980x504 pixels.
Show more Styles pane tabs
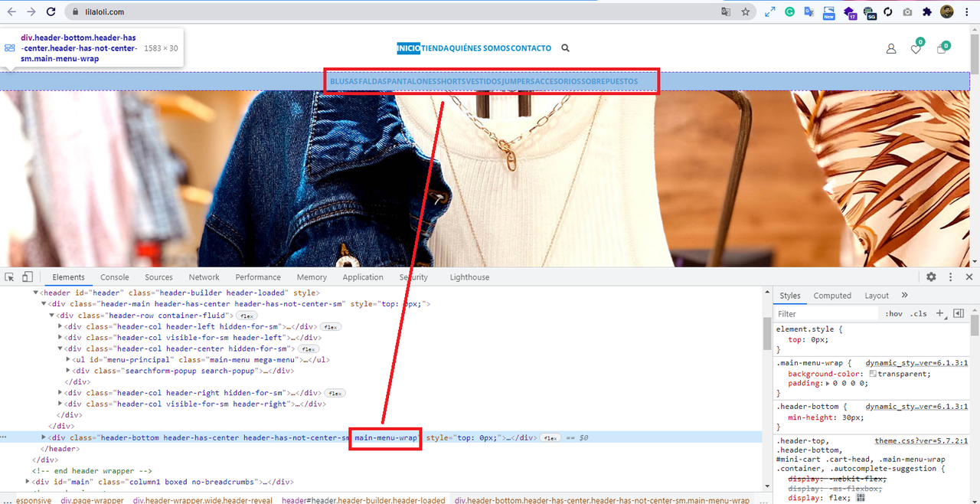click(904, 296)
